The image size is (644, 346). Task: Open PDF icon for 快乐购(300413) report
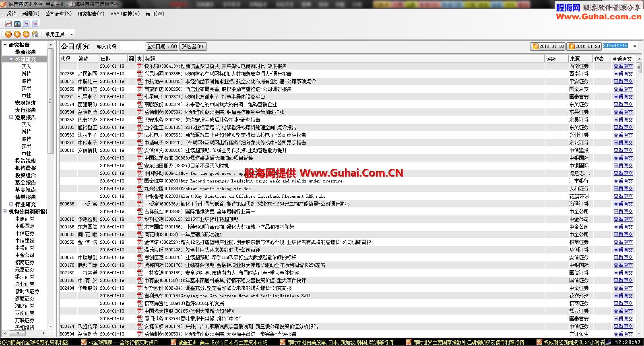click(140, 66)
